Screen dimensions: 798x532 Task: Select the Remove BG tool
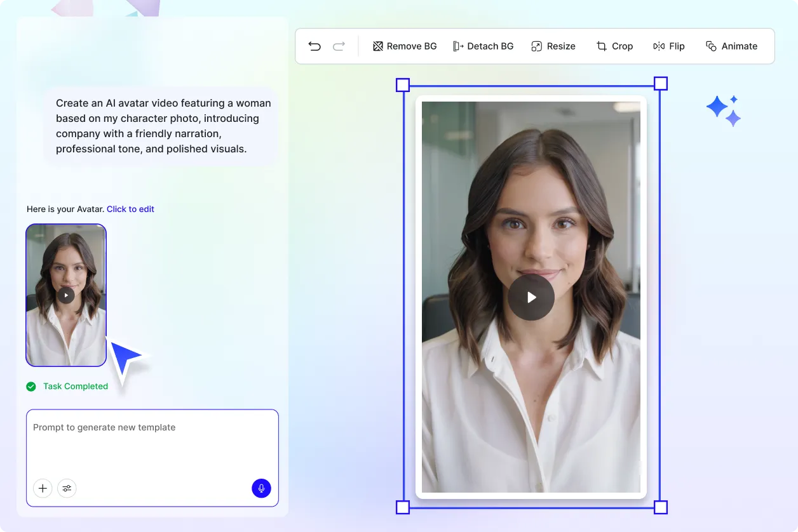pyautogui.click(x=405, y=46)
